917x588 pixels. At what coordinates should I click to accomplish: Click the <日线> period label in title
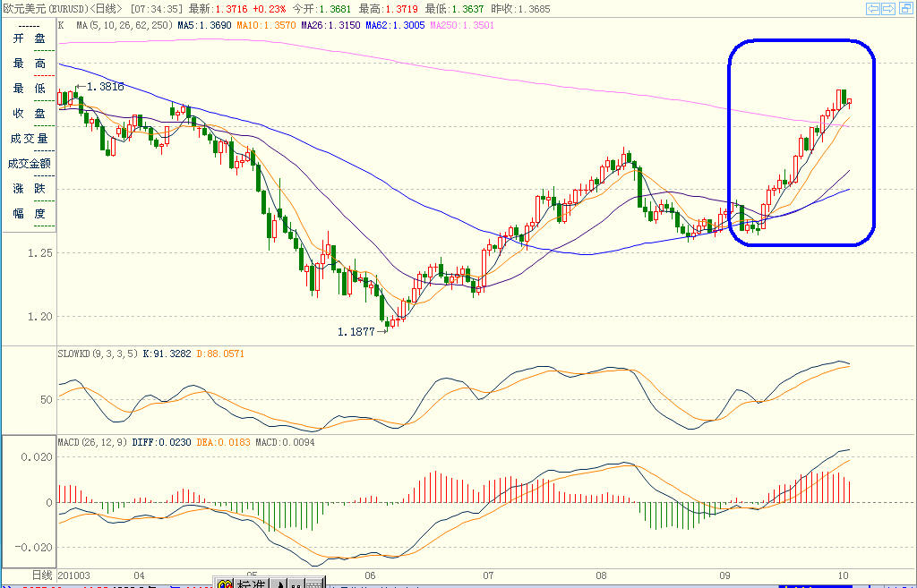(106, 9)
